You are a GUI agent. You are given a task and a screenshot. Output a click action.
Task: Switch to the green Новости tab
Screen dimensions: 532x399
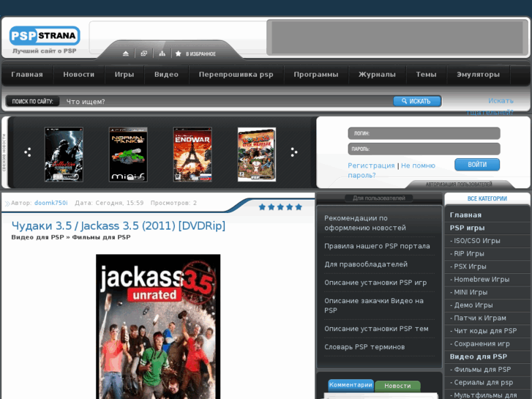tap(397, 386)
